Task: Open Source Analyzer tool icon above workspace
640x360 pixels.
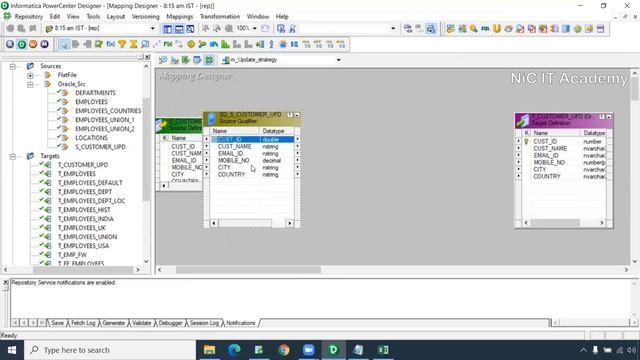Action: coord(163,60)
